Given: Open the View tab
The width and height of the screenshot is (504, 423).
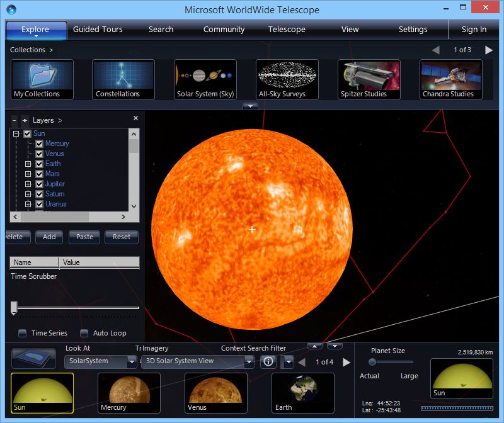Looking at the screenshot, I should click(350, 30).
